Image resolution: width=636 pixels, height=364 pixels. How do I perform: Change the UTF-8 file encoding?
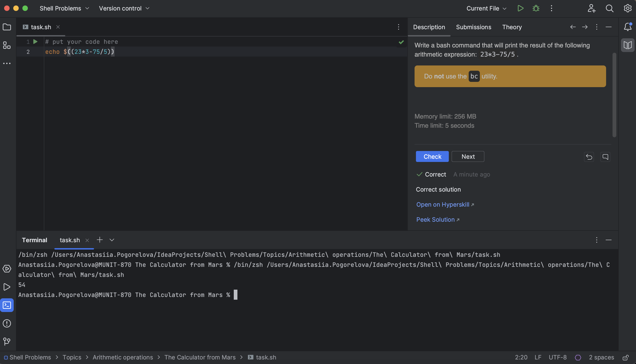pyautogui.click(x=557, y=358)
